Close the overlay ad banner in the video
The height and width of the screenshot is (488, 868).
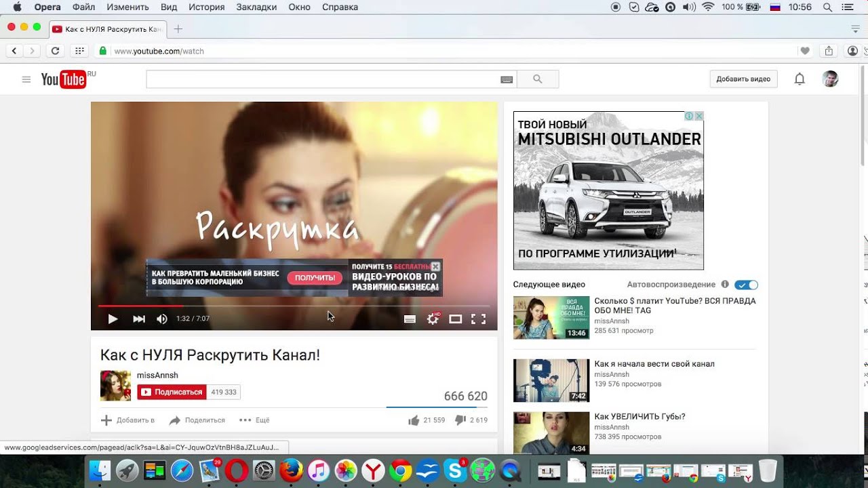click(436, 266)
